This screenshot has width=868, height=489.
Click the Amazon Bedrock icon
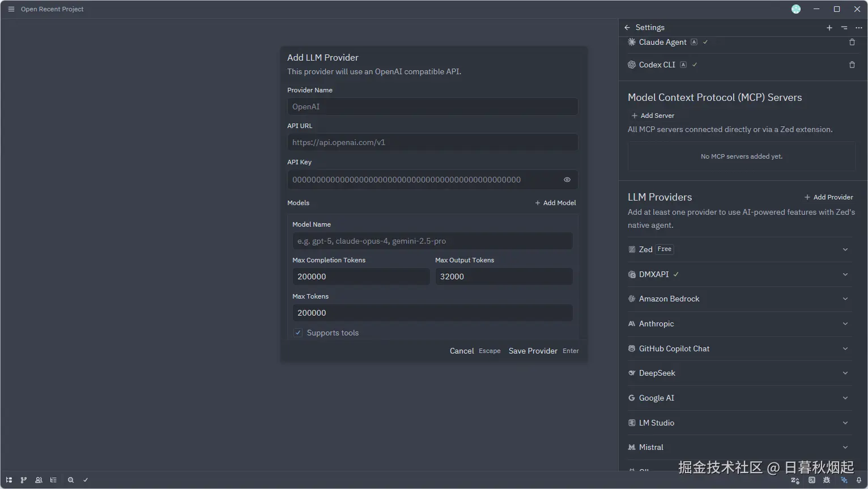(632, 299)
